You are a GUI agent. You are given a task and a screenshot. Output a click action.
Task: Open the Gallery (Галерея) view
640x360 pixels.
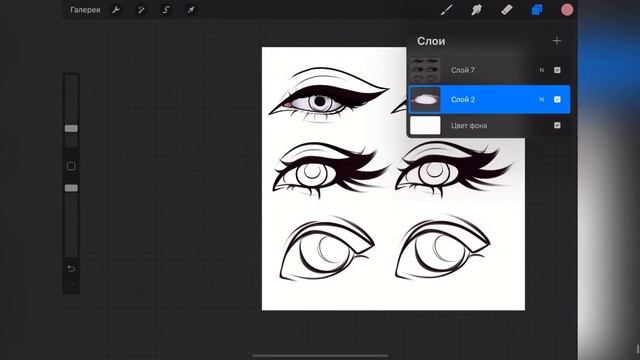(x=85, y=10)
